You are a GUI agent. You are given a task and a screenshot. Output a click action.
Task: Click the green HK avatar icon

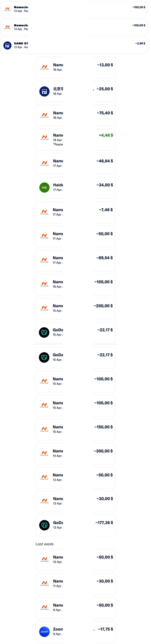(x=45, y=187)
